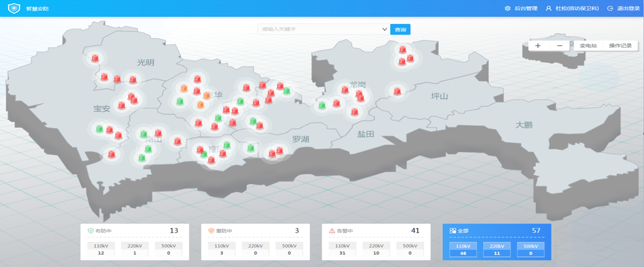Click 500kV cell in 布防中 card

click(168, 249)
